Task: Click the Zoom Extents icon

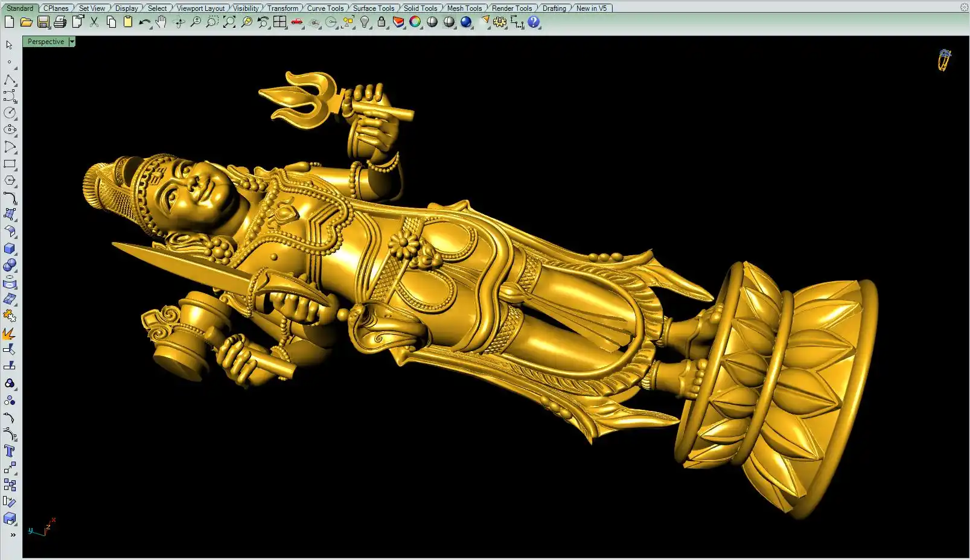Action: [229, 22]
